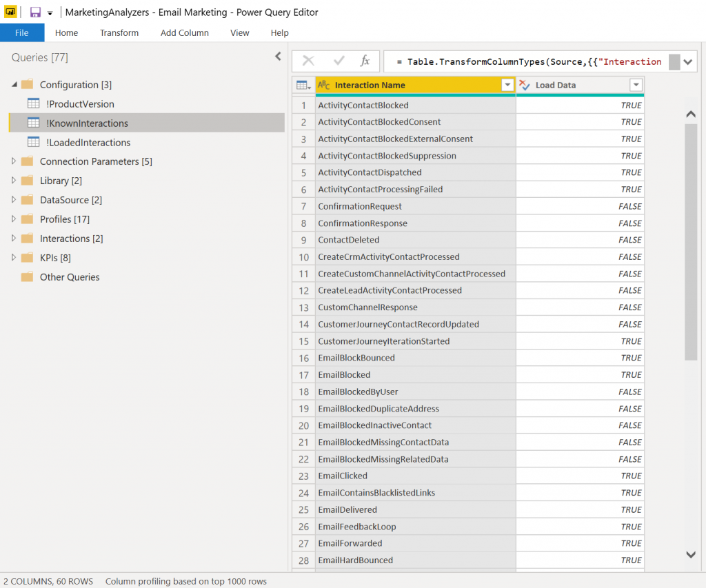Select the Profiles [17] folder
Image resolution: width=706 pixels, height=588 pixels.
pos(64,219)
